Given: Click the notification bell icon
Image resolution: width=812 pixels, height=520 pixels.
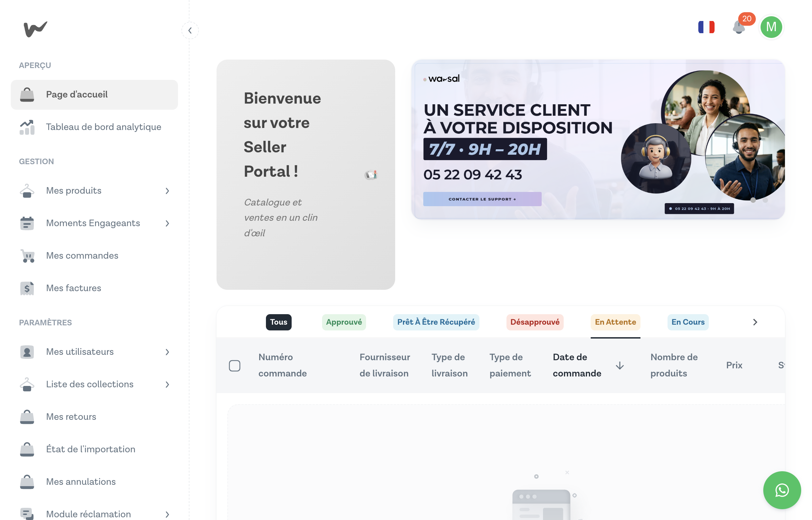Looking at the screenshot, I should coord(739,27).
